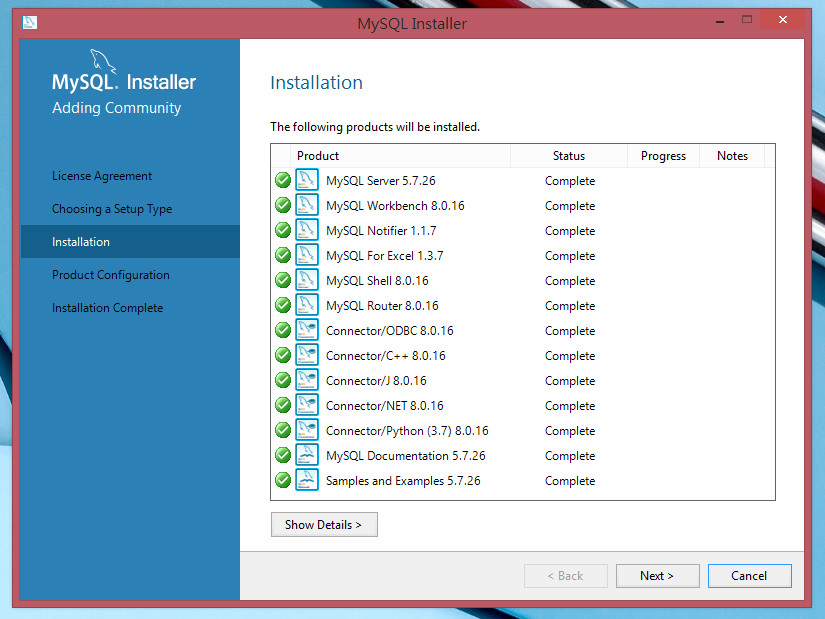Click the MySQL Installer title bar app icon
The image size is (825, 619).
pos(30,23)
